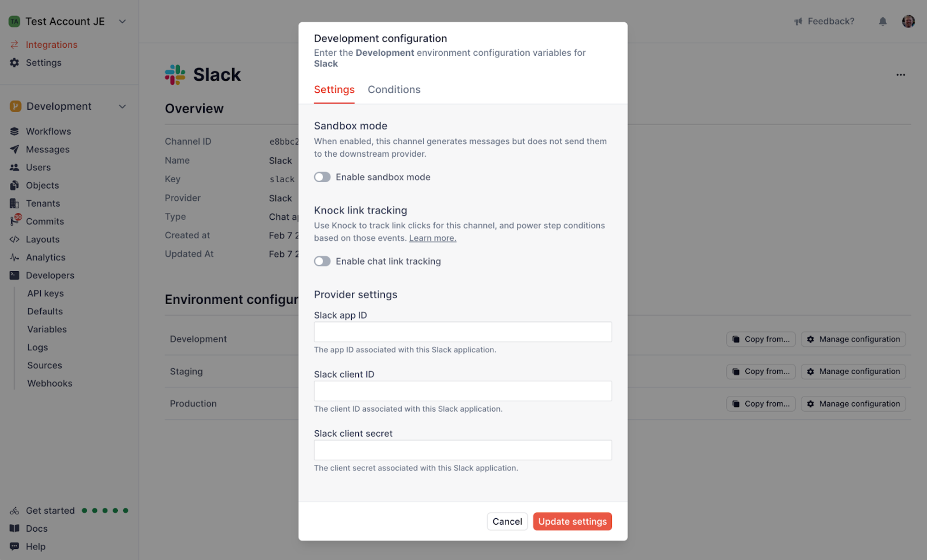927x560 pixels.
Task: Click the Feedback megaphone control
Action: tap(797, 21)
